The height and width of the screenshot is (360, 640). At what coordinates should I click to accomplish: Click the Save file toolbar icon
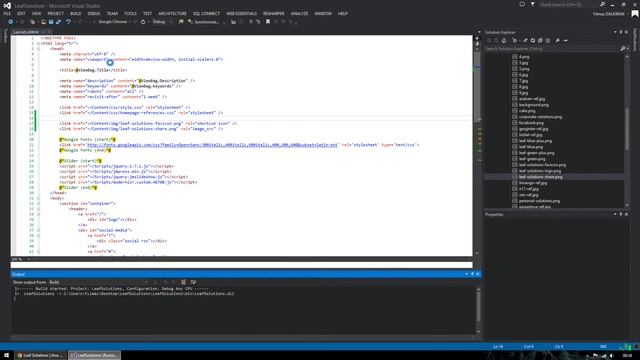(x=51, y=22)
